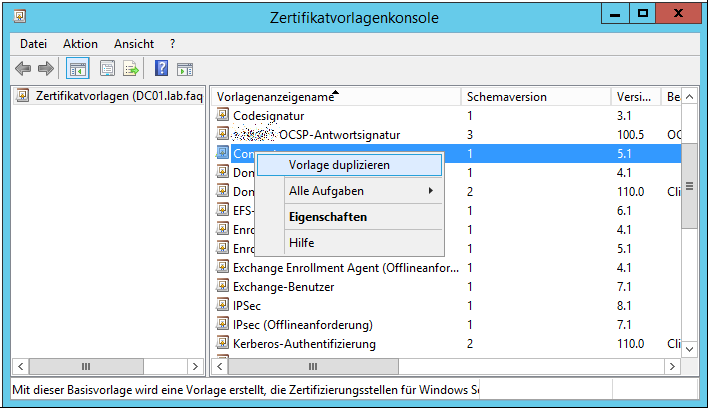
Task: Open the properties toolbar icon
Action: point(107,69)
